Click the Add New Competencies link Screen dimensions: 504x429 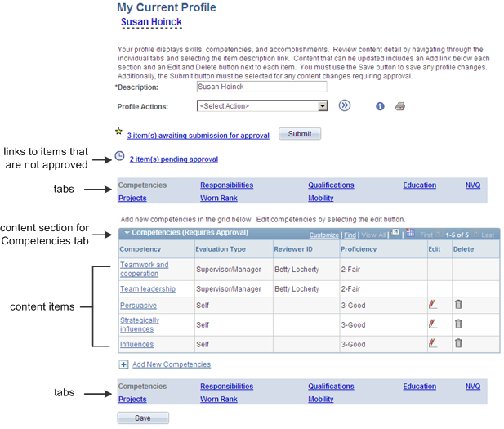172,364
